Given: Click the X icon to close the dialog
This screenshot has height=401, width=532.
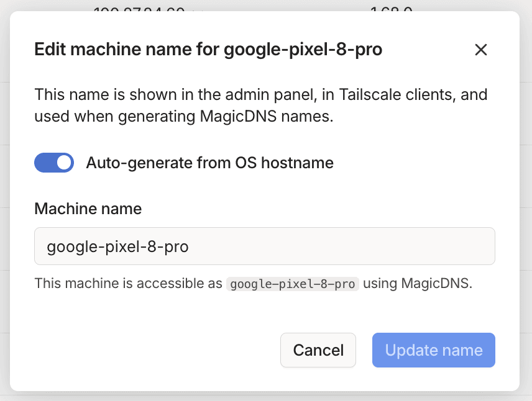Looking at the screenshot, I should tap(481, 50).
